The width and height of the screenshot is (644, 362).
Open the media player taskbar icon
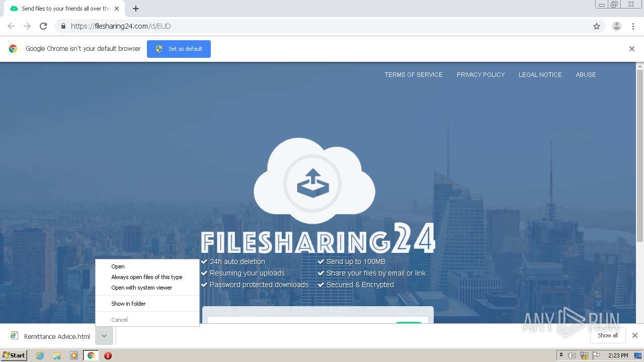tap(74, 355)
